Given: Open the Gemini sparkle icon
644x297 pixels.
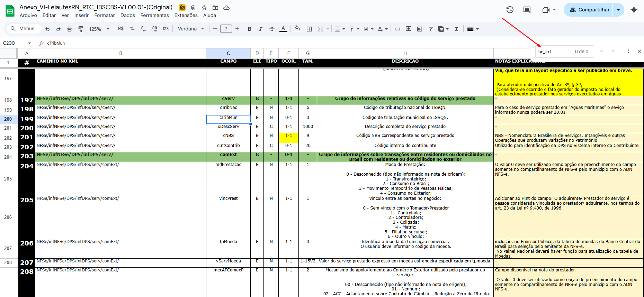Looking at the screenshot, I should coord(634,10).
